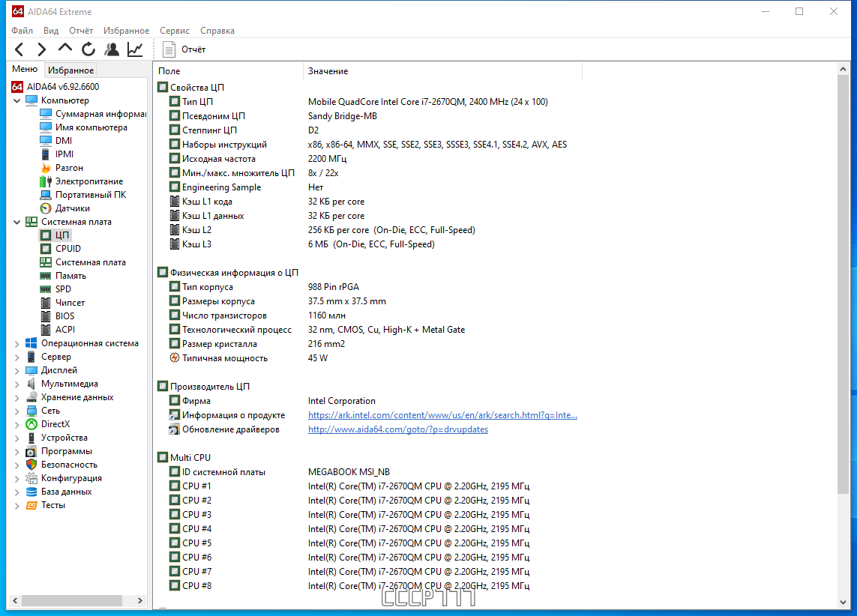Open the Сервис menu
Viewport: 857px width, 616px height.
[175, 31]
